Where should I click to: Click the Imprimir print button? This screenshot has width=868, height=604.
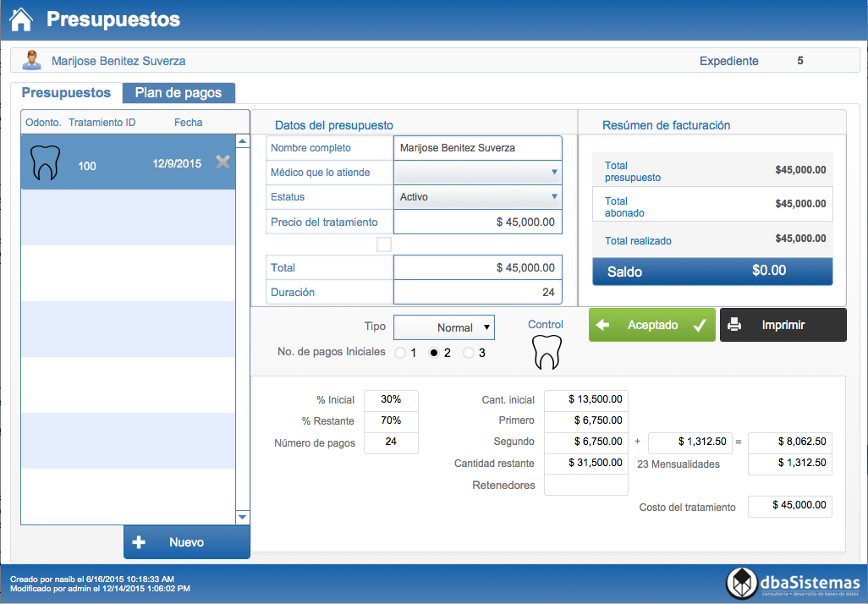(783, 325)
